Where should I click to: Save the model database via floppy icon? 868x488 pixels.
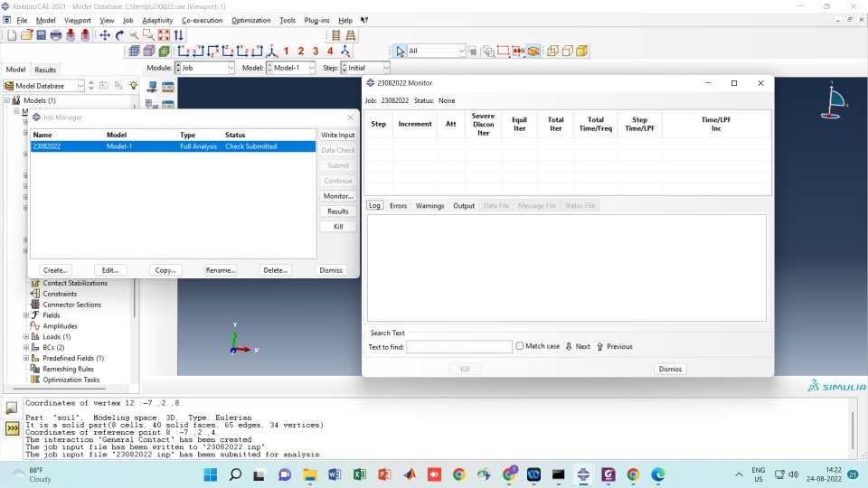point(41,35)
